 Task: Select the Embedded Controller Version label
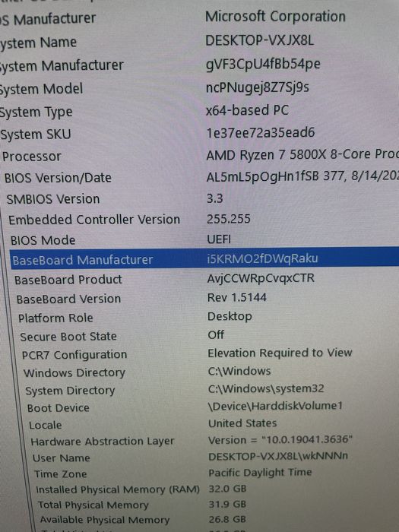click(94, 220)
